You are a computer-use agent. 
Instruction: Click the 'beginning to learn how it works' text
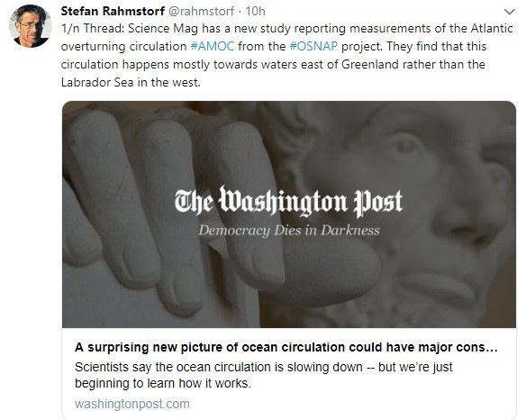[163, 383]
